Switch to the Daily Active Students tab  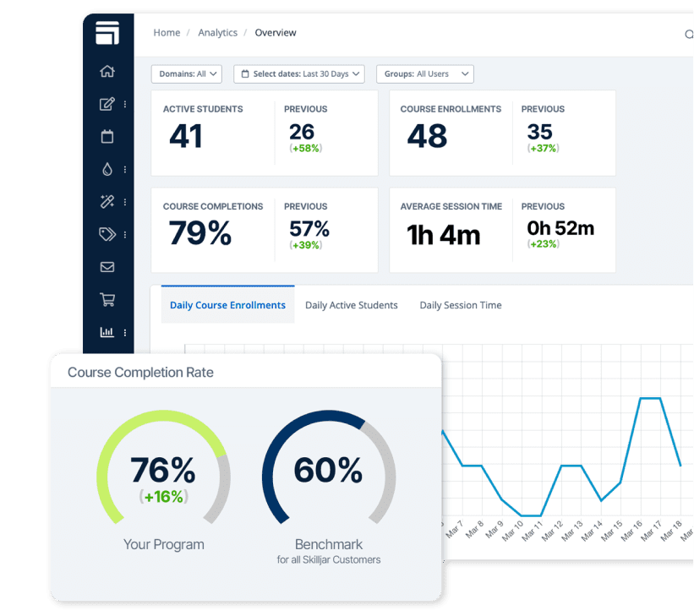(x=351, y=305)
